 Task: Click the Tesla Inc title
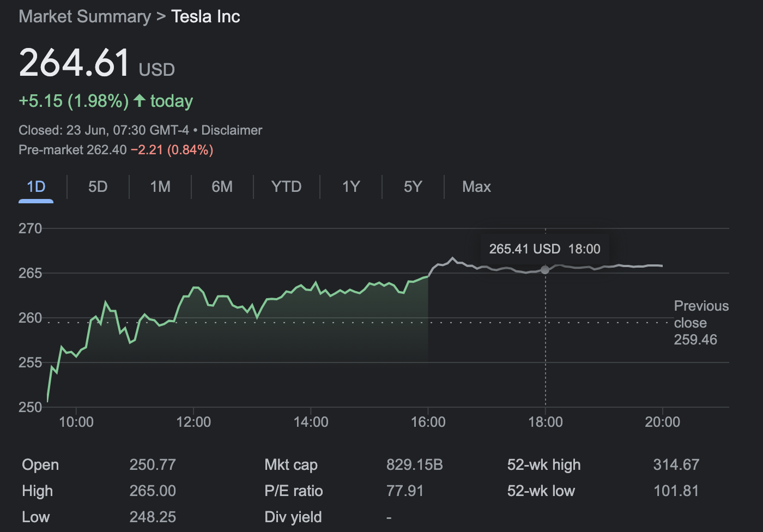click(x=205, y=16)
